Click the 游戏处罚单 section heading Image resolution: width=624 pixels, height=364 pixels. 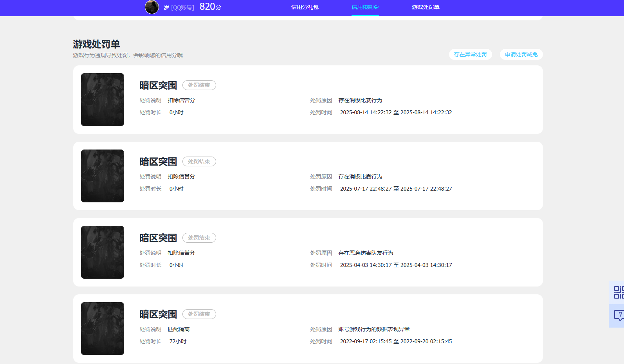(x=96, y=44)
